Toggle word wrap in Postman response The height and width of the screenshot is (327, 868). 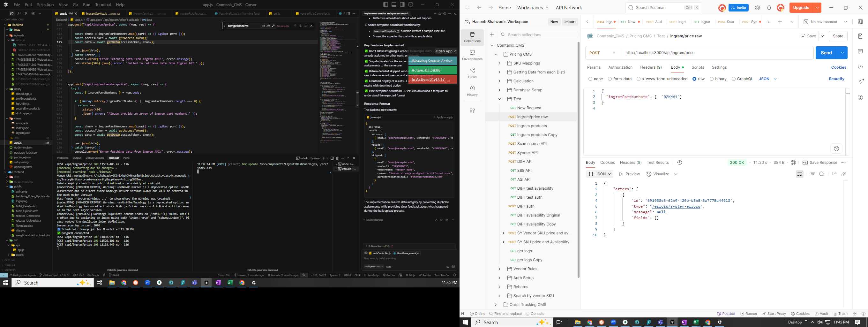point(800,174)
